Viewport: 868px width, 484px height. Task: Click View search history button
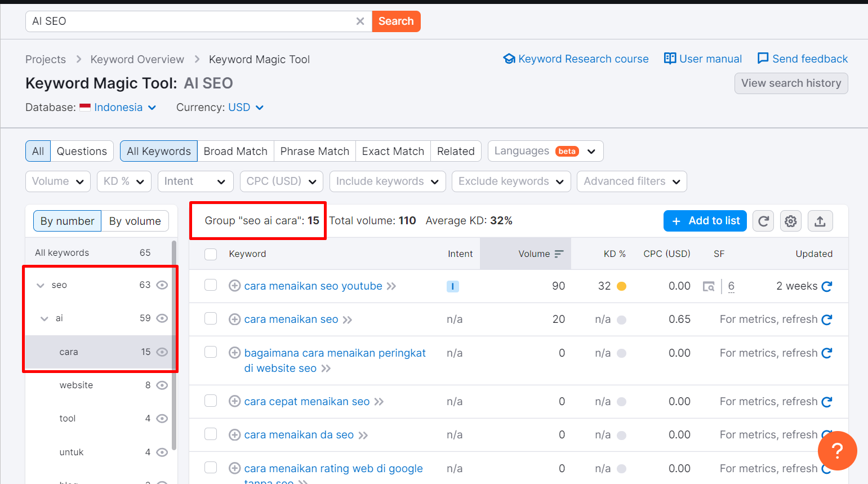791,83
